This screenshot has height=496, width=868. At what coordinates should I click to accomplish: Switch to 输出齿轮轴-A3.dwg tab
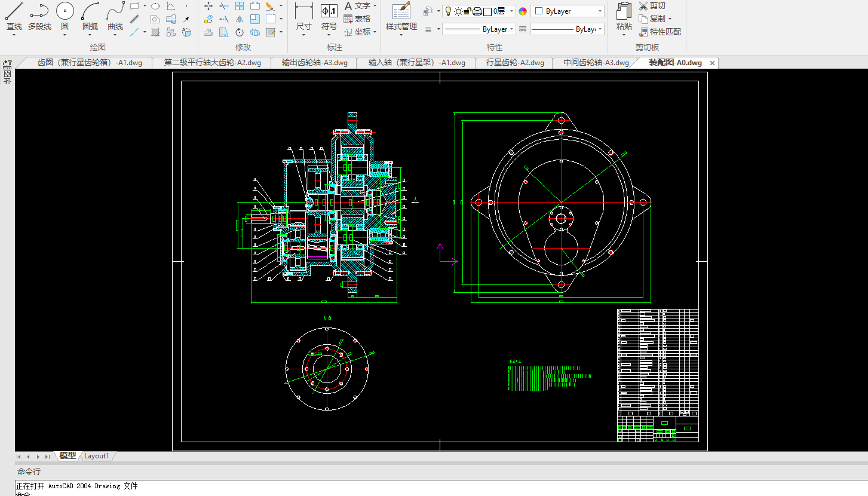tap(315, 62)
